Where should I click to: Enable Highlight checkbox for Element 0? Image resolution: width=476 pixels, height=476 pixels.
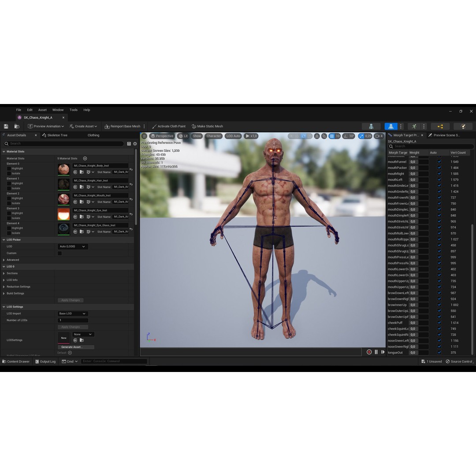point(9,168)
